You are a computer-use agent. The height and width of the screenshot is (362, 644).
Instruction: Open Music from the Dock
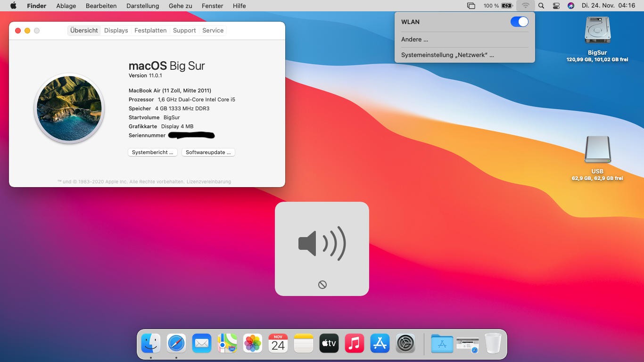(x=355, y=343)
